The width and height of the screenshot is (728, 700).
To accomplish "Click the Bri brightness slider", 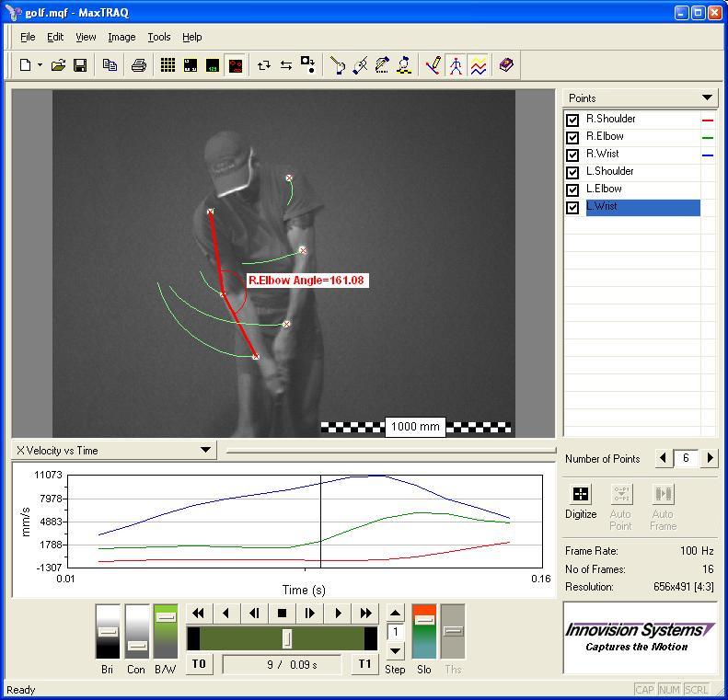I will (x=108, y=631).
